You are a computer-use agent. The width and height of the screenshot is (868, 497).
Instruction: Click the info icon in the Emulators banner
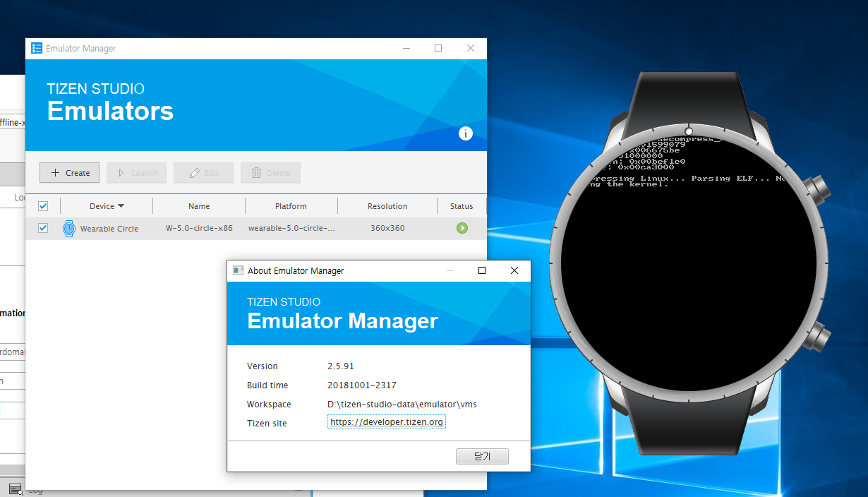(x=465, y=133)
